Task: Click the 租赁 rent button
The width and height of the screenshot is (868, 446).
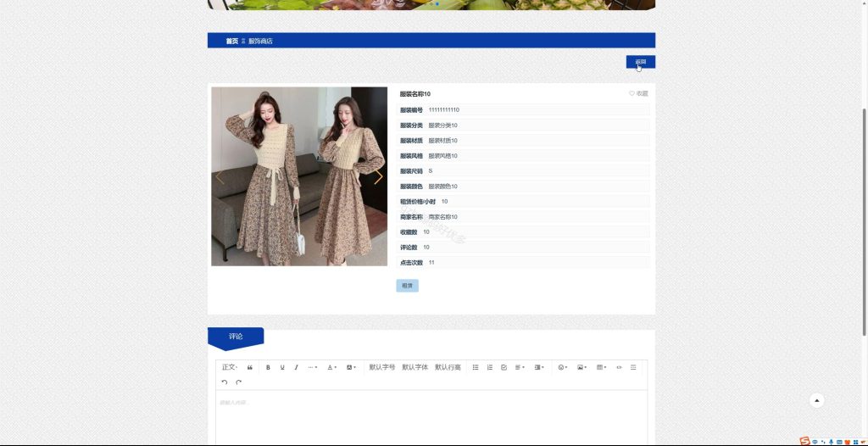Action: click(407, 286)
